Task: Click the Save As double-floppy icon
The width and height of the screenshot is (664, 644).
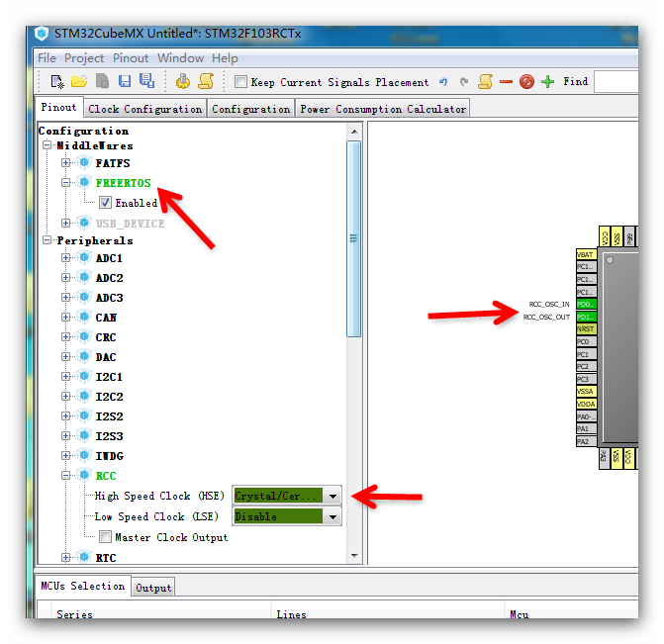Action: 146,81
